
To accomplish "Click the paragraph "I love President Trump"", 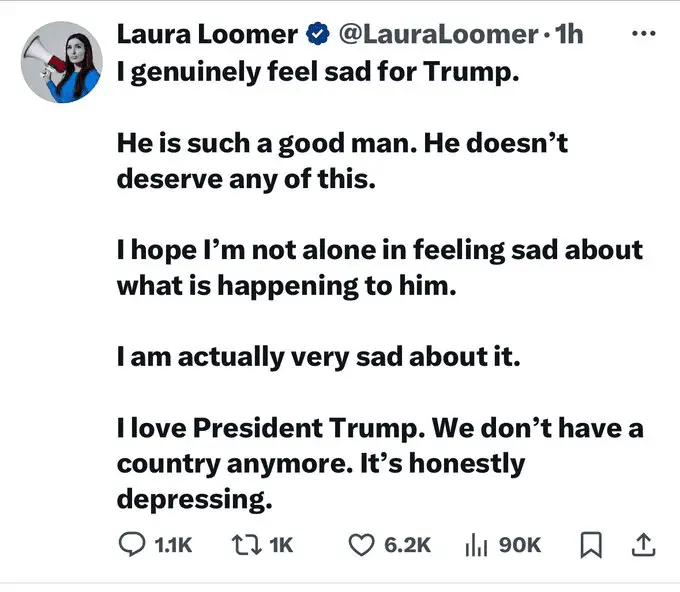I will (380, 462).
